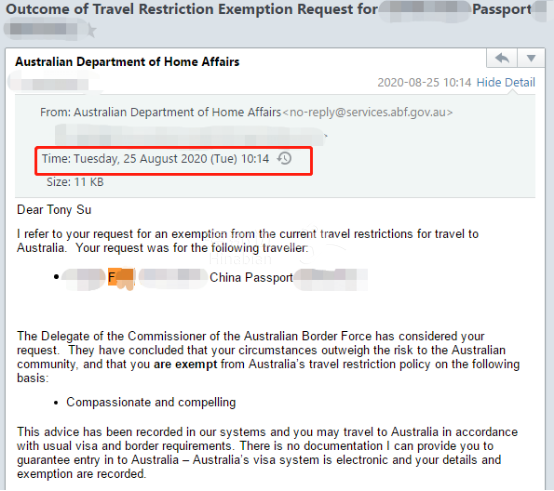Screen dimensions: 554x491
Task: Click the 2020-08-25 10:14 timestamp
Action: [424, 82]
